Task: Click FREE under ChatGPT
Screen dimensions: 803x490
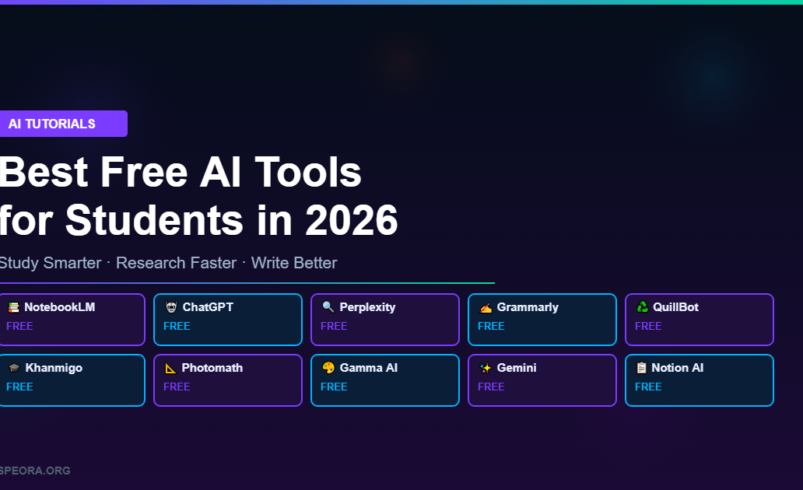Action: pos(177,326)
